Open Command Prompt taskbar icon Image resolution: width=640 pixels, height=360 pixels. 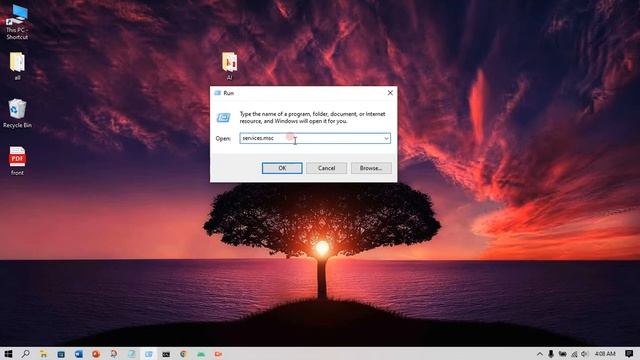[166, 354]
